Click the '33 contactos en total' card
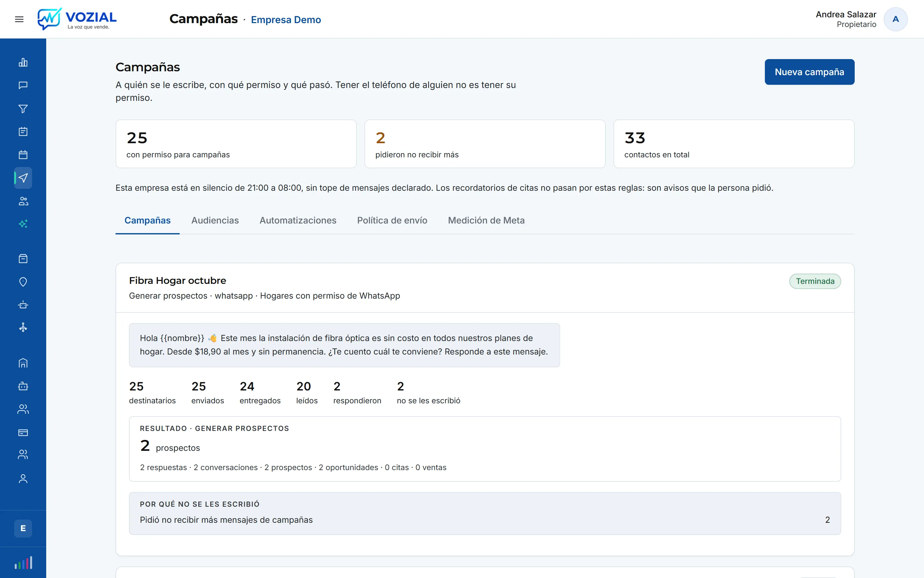The height and width of the screenshot is (578, 924). click(x=734, y=144)
